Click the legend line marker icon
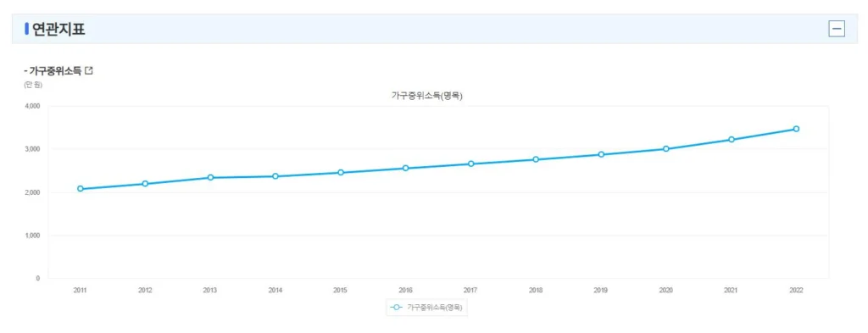The height and width of the screenshot is (333, 868). point(397,307)
